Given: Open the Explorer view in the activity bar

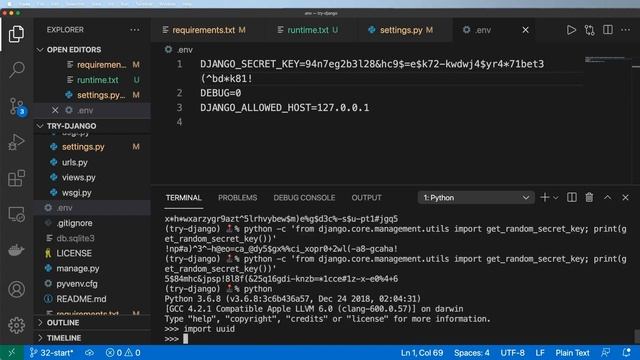Looking at the screenshot, I should pyautogui.click(x=16, y=34).
